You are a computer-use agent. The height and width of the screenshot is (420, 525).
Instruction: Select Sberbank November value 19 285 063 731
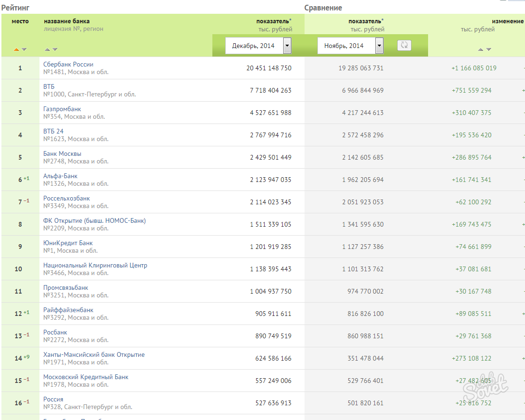pyautogui.click(x=361, y=68)
